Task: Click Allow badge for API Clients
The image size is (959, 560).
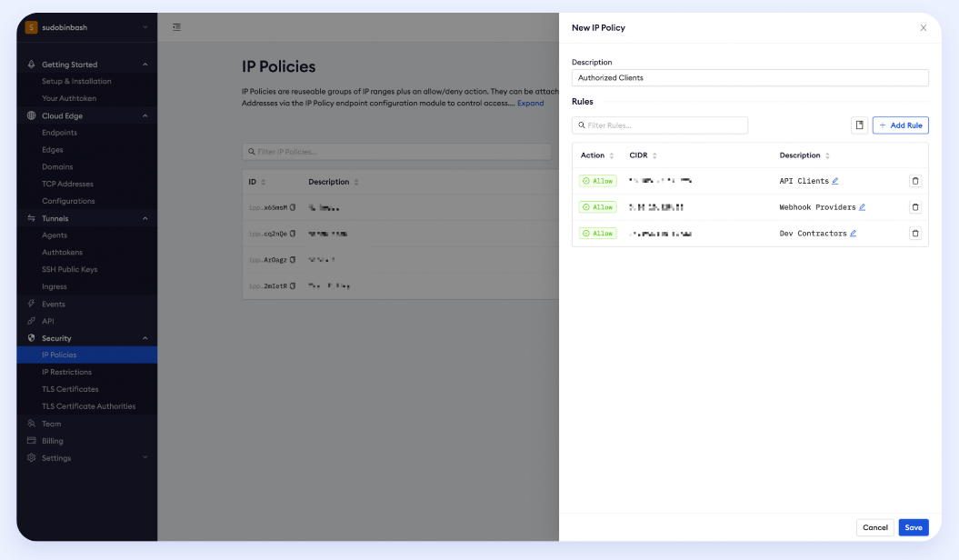Action: coord(597,181)
